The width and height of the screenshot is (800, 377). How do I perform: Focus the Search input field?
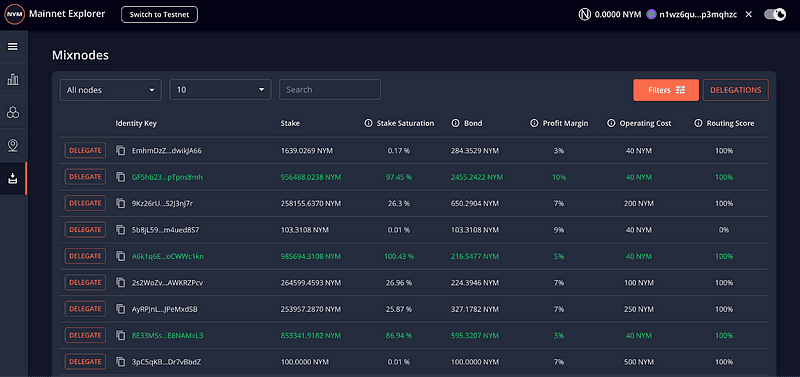330,90
